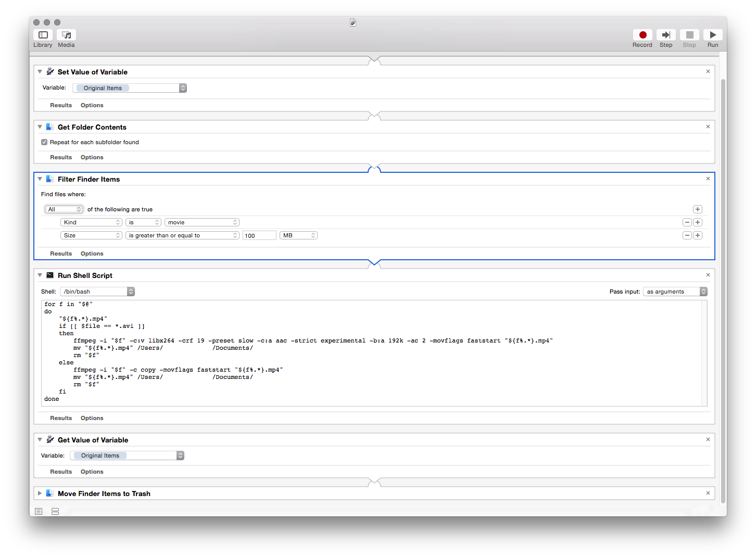Show Options of Get Value of Variable
The width and height of the screenshot is (756, 558).
(x=92, y=472)
